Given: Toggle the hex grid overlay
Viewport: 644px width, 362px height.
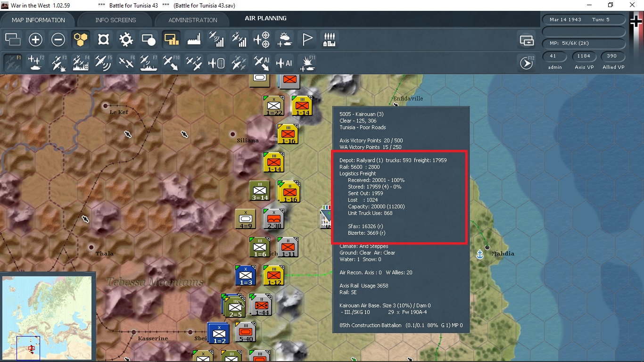Looking at the screenshot, I should (81, 40).
